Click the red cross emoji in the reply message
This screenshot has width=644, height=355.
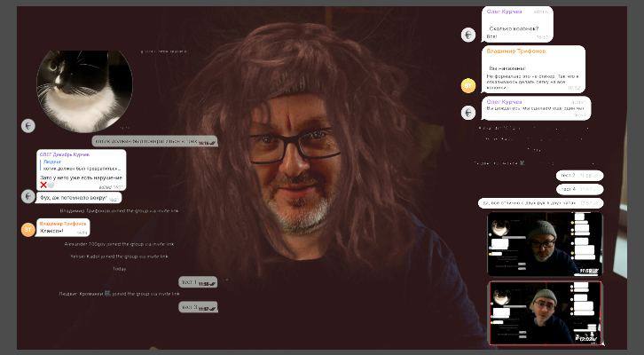click(43, 185)
